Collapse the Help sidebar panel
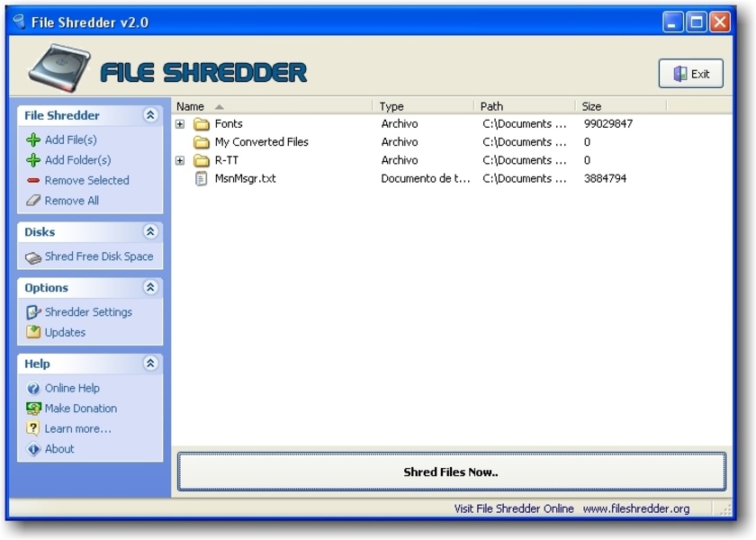 (150, 364)
